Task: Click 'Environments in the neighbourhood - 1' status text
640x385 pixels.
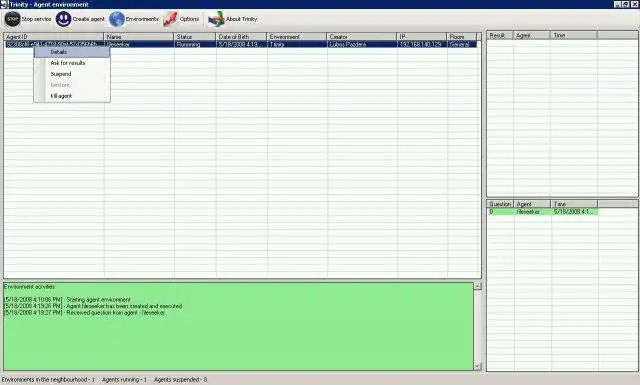Action: (x=48, y=379)
